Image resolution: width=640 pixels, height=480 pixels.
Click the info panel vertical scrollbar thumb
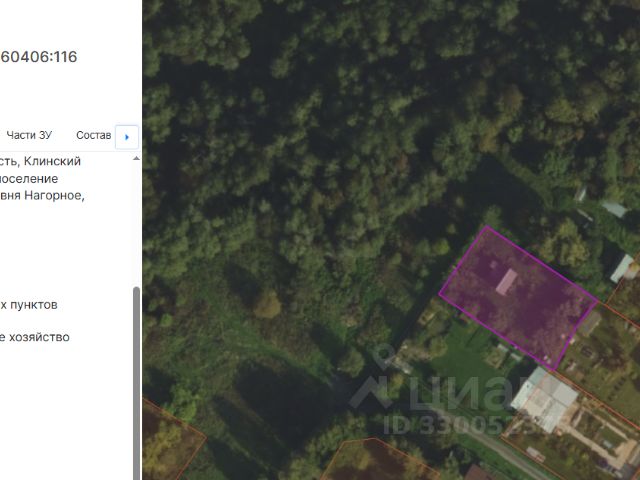tap(136, 383)
